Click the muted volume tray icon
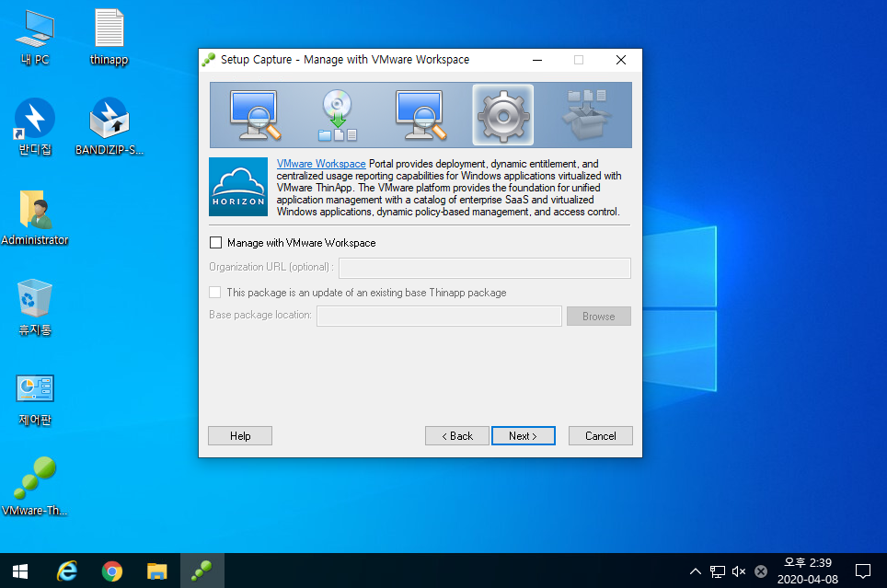Screen dimensions: 887x588 click(739, 571)
